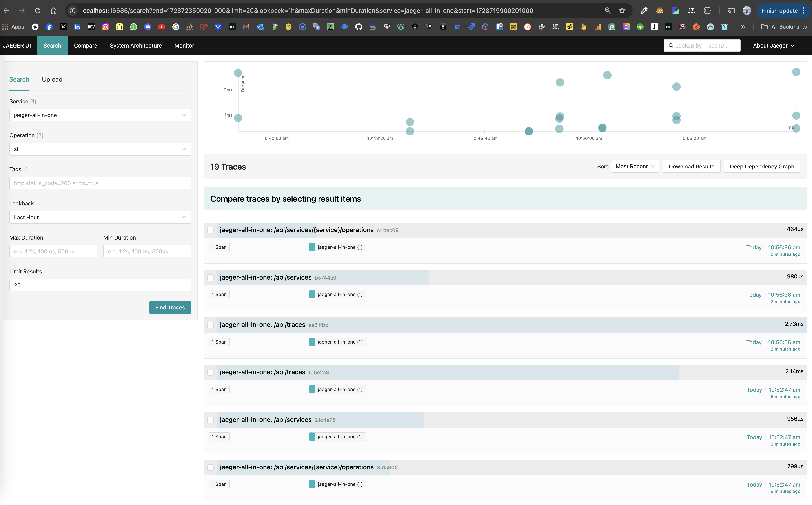
Task: Open the phpMyAdmin bookmark
Action: [190, 27]
